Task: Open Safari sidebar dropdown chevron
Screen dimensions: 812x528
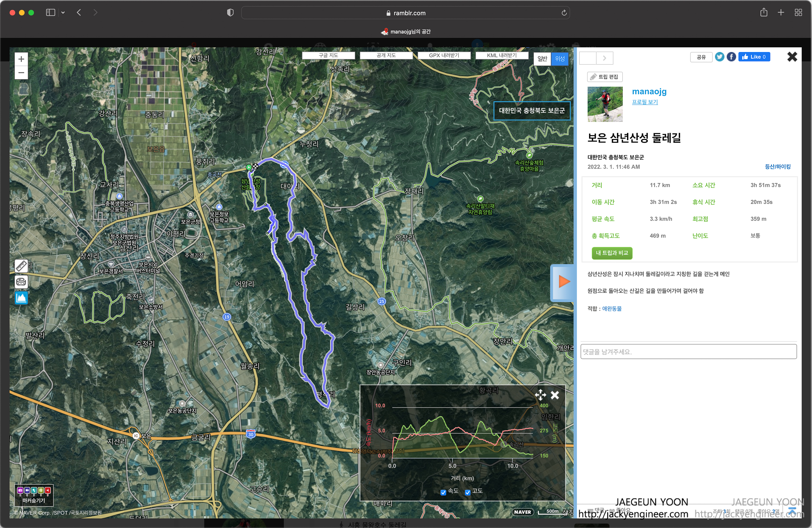Action: (x=63, y=13)
